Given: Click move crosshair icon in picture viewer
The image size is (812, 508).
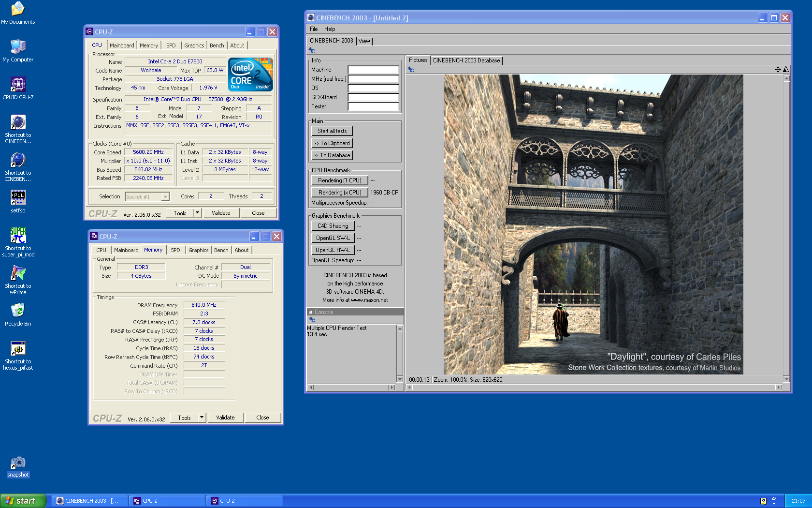Looking at the screenshot, I should pyautogui.click(x=778, y=69).
